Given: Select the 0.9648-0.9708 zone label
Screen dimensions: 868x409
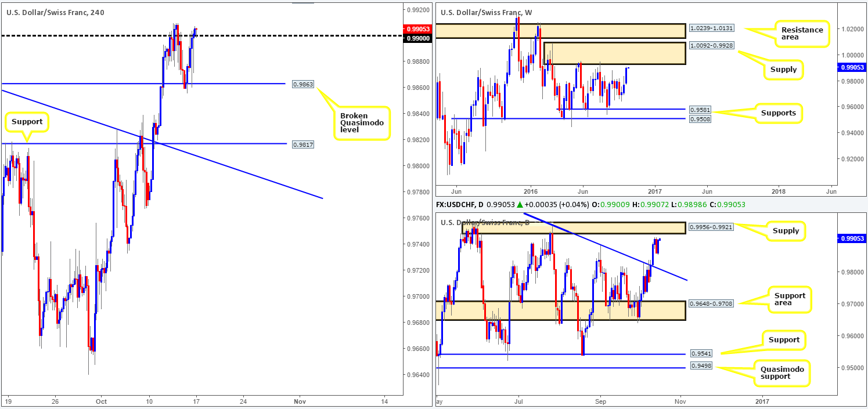Looking at the screenshot, I should [x=710, y=303].
